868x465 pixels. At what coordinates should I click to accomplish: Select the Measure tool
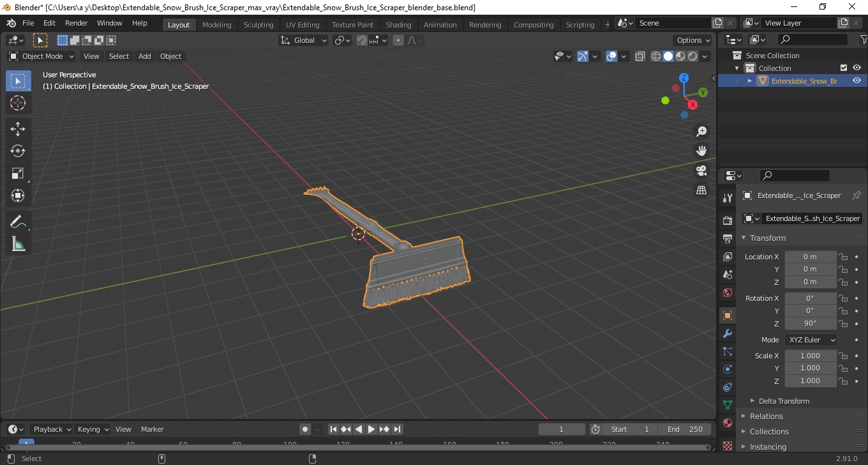click(x=18, y=244)
